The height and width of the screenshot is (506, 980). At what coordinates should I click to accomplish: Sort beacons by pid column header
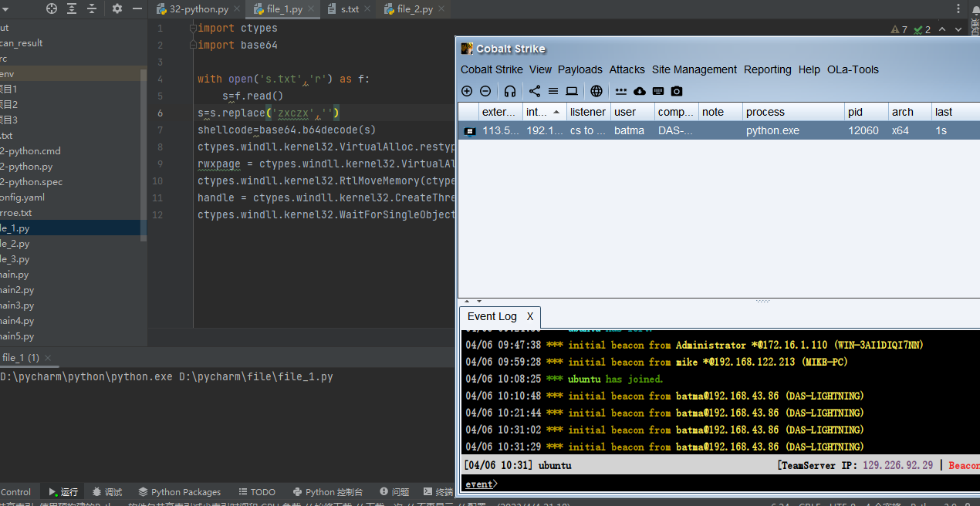pos(867,112)
